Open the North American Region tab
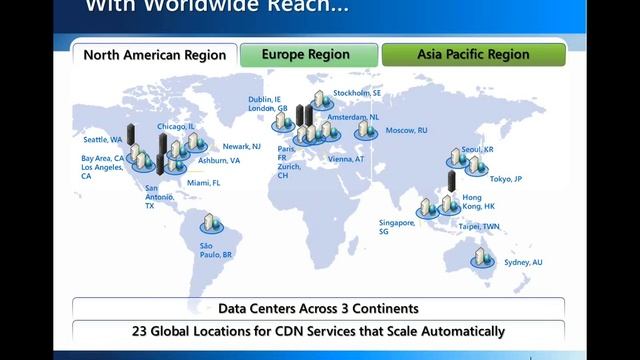This screenshot has width=640, height=360. (155, 55)
